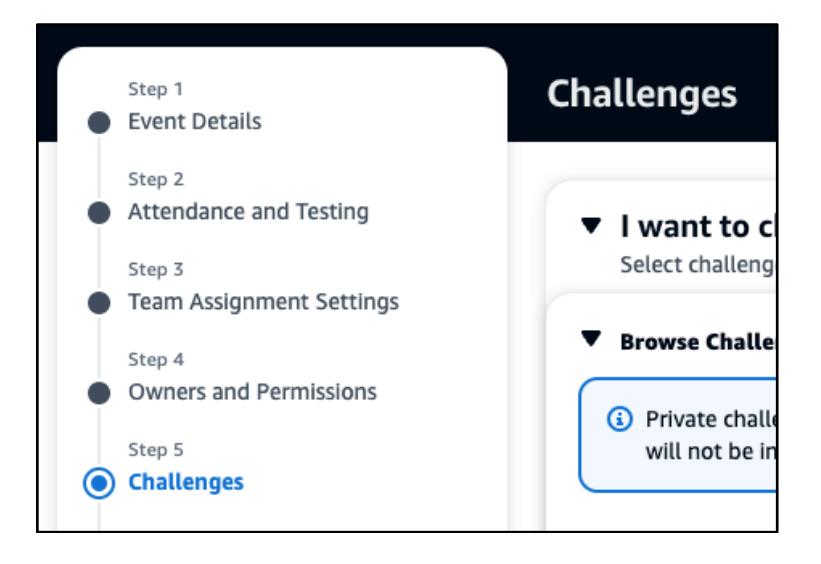Click the Step 1 Event Details circle marker

(x=98, y=122)
